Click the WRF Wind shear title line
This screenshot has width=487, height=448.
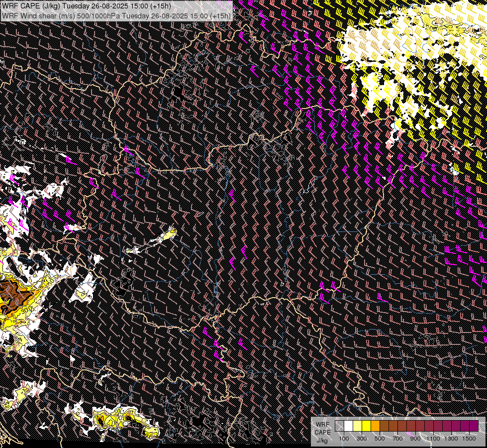(x=116, y=16)
